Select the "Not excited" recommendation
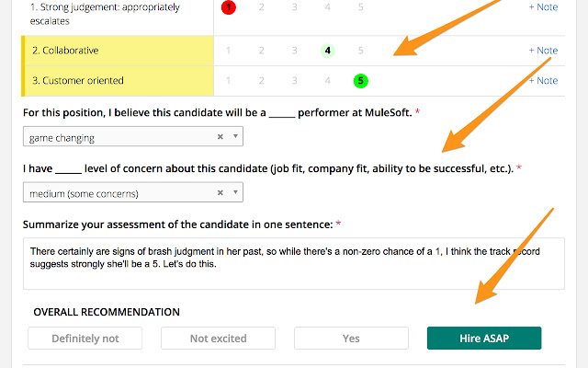 pyautogui.click(x=218, y=339)
